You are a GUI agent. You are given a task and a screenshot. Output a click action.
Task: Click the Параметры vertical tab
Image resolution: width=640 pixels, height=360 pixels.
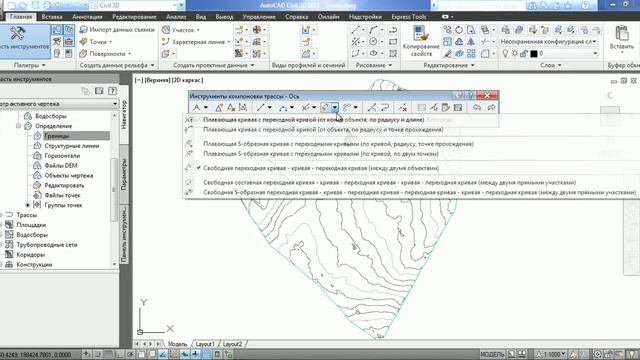[124, 174]
